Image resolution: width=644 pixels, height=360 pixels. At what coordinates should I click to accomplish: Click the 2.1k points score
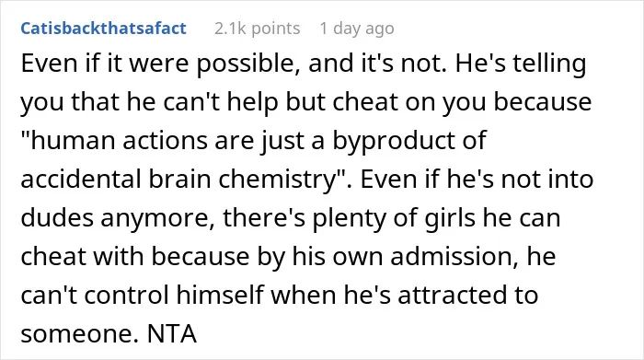coord(257,29)
